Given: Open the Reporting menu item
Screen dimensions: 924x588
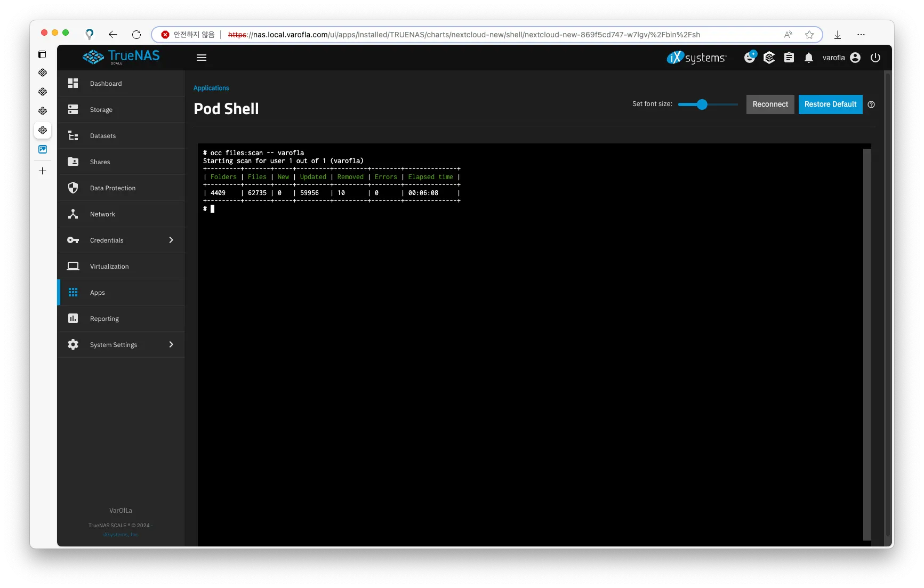Looking at the screenshot, I should pyautogui.click(x=122, y=319).
